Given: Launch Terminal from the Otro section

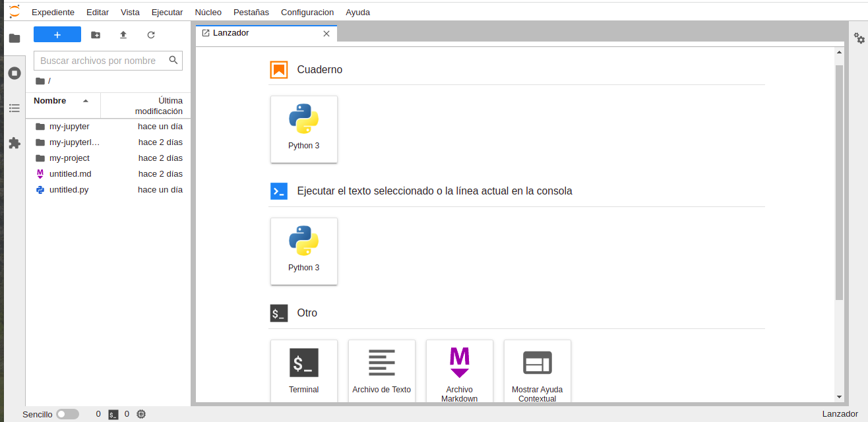Looking at the screenshot, I should click(x=304, y=369).
